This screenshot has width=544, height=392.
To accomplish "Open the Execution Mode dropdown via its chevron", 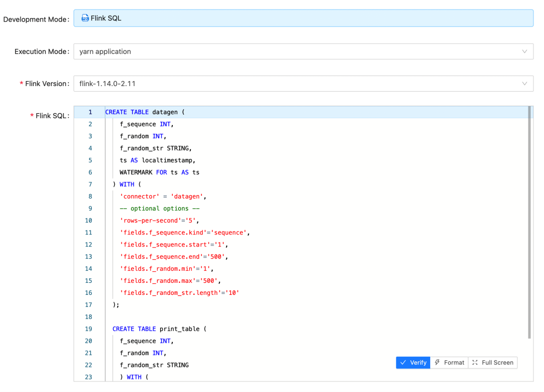I will [524, 51].
